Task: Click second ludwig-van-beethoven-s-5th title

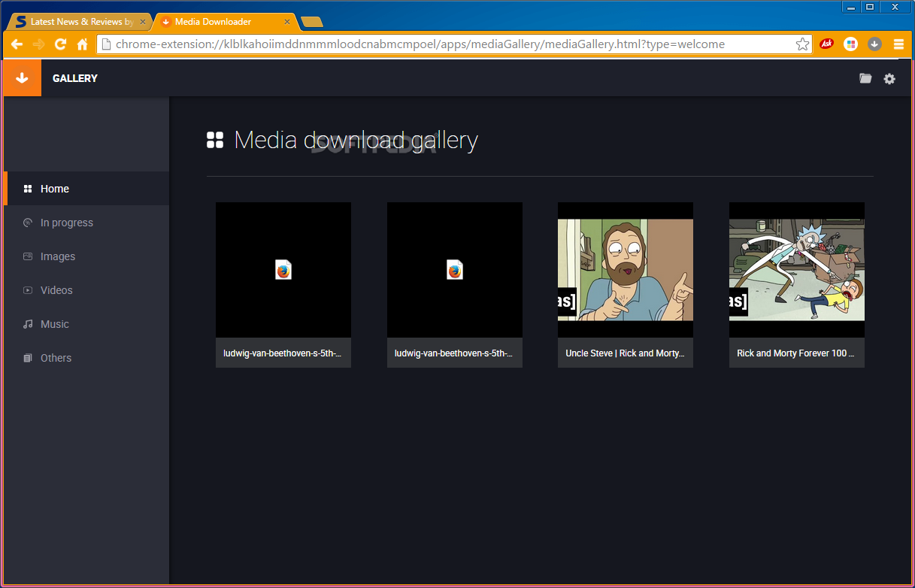Action: 454,353
